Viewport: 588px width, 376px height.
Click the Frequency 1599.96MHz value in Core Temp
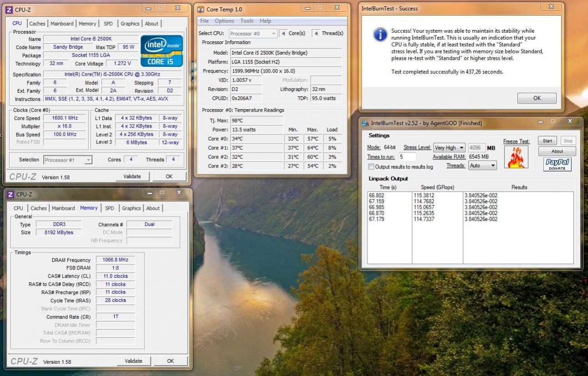tap(286, 71)
